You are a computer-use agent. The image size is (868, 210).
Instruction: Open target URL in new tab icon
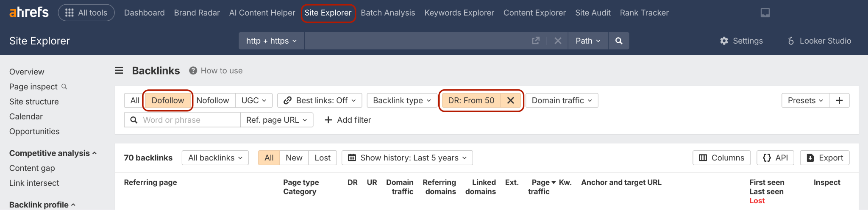click(x=536, y=41)
